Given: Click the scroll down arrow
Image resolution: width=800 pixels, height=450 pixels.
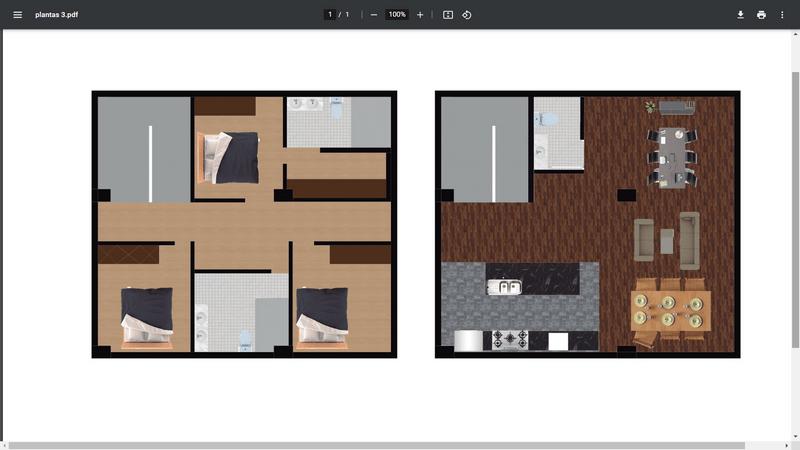Looking at the screenshot, I should tap(795, 437).
